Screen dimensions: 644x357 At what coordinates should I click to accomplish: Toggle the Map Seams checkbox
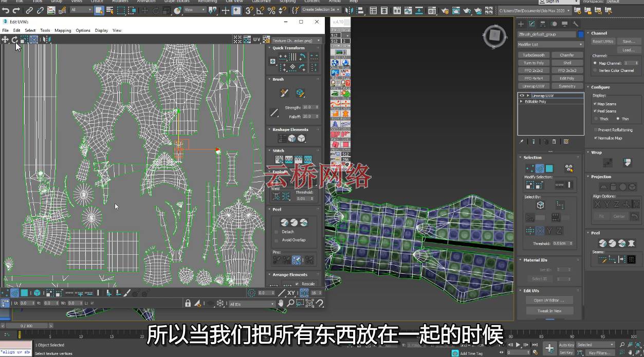(x=595, y=104)
